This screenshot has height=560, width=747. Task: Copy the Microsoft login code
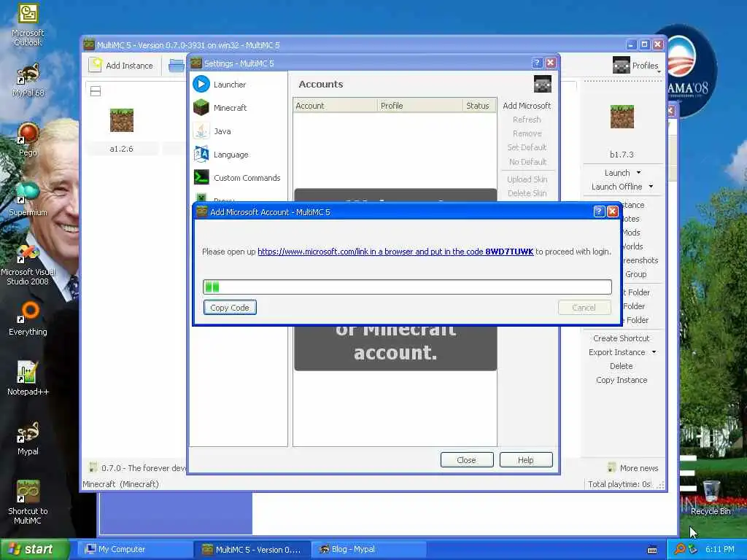pyautogui.click(x=230, y=308)
